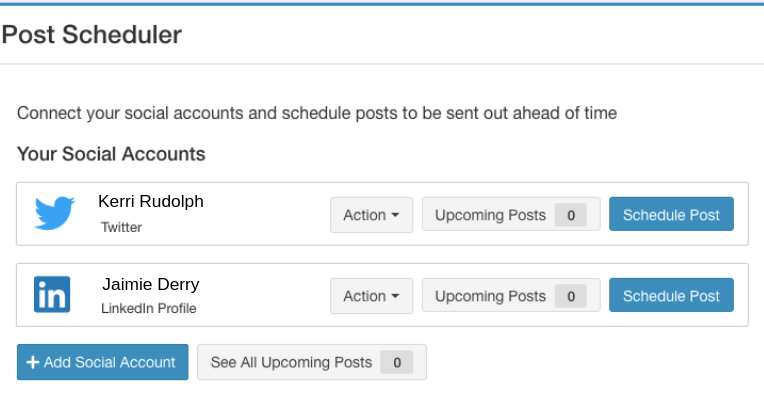Open Action dropdown for Jaimie Derry
Viewport: 764px width, 393px height.
tap(371, 296)
